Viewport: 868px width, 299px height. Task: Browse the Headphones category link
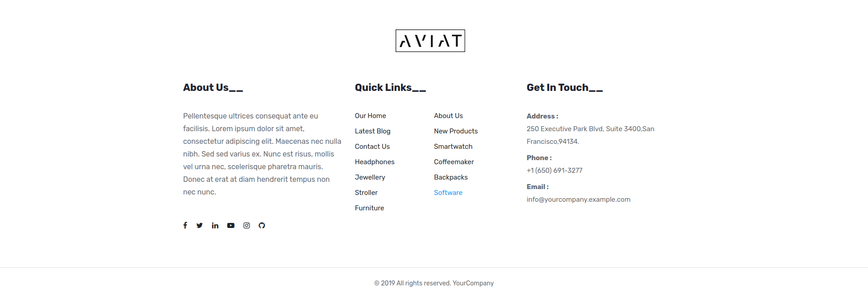(374, 162)
